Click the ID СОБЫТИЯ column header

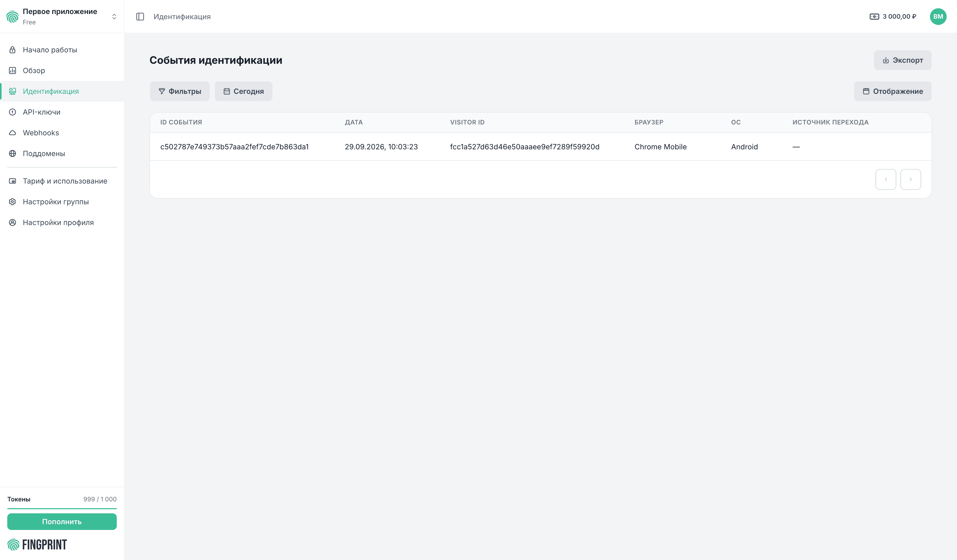[x=181, y=122]
